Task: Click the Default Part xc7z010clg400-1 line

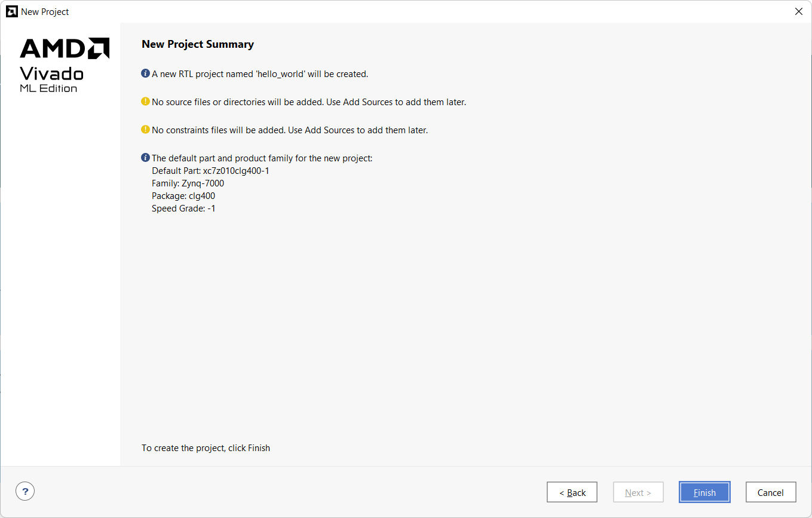Action: click(x=210, y=171)
